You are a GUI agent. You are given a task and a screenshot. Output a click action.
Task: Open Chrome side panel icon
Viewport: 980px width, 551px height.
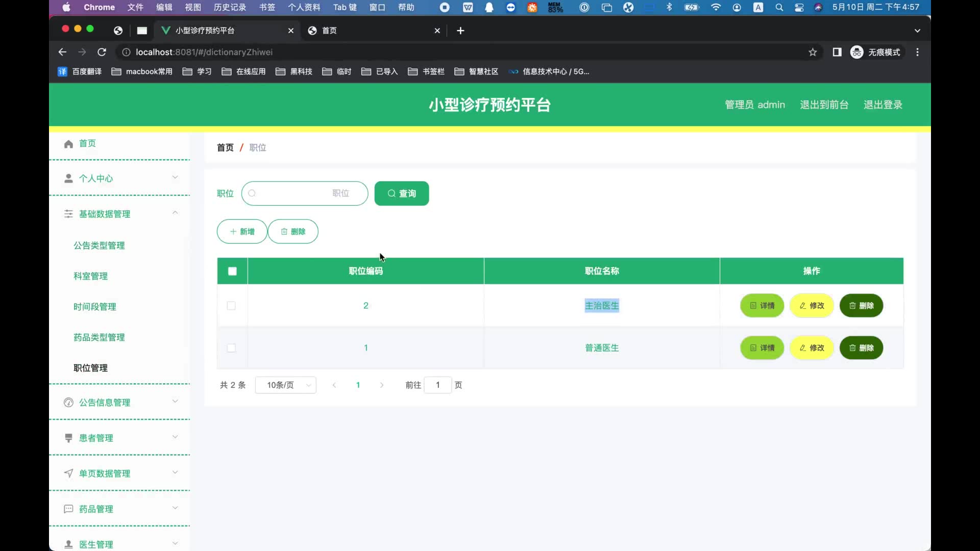(x=837, y=52)
